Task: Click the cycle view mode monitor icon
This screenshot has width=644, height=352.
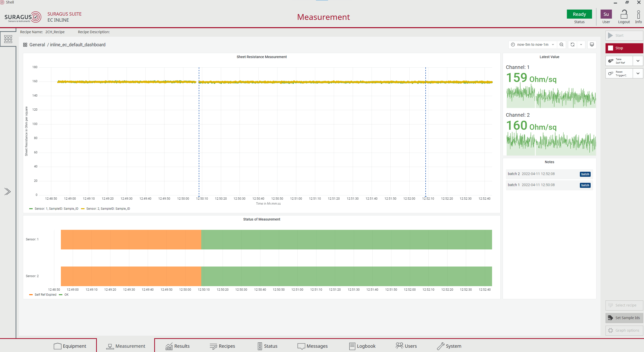Action: point(592,45)
